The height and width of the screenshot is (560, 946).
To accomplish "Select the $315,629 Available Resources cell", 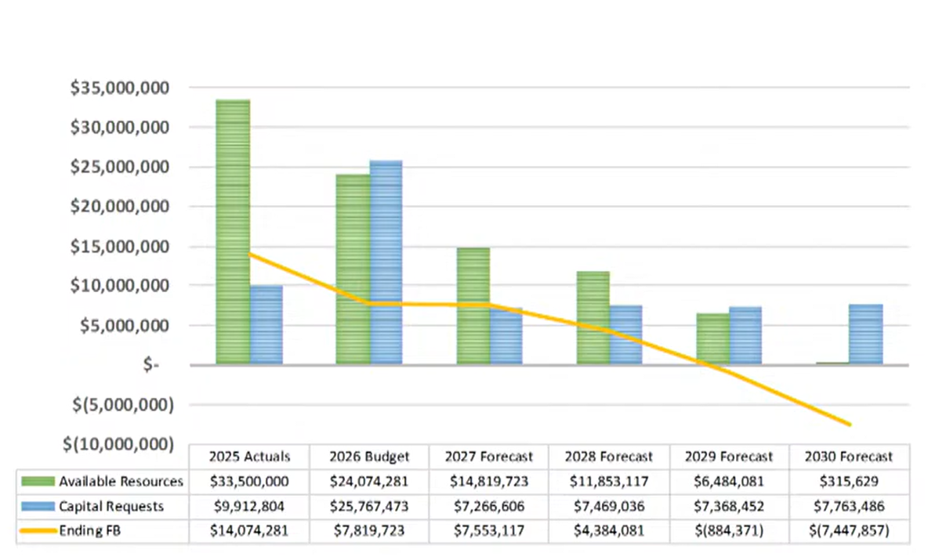I will pyautogui.click(x=850, y=481).
